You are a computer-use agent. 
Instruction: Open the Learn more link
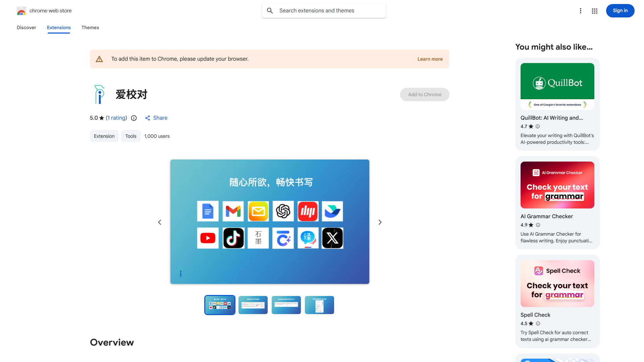(x=430, y=59)
